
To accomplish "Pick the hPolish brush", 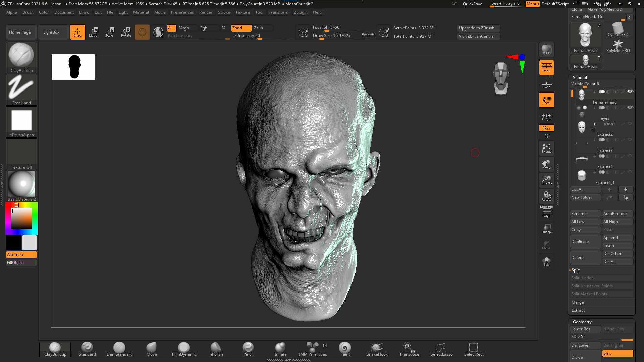I will coord(216,349).
